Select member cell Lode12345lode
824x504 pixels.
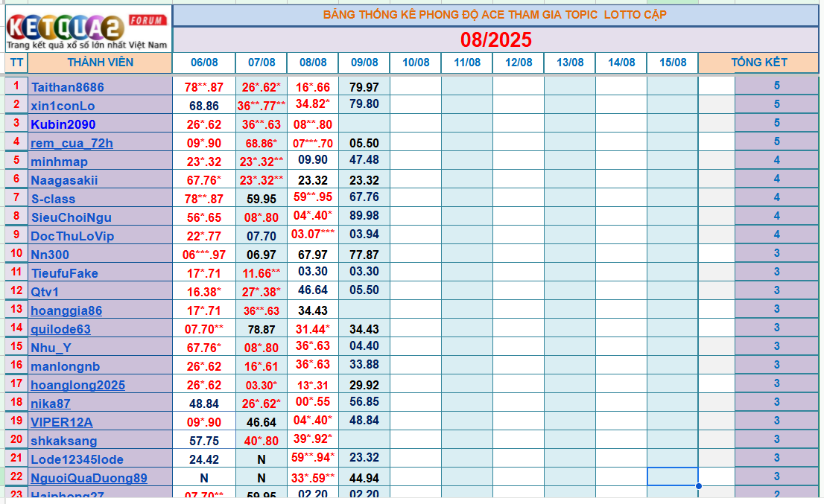(x=100, y=459)
